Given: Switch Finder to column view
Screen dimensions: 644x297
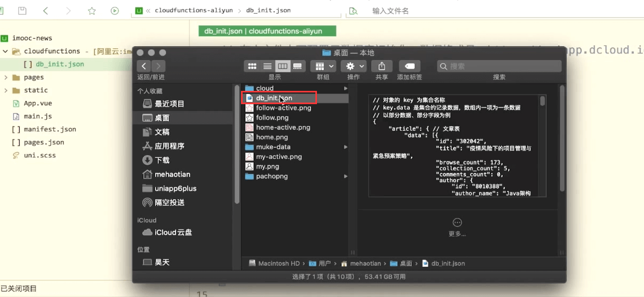Looking at the screenshot, I should click(x=282, y=66).
